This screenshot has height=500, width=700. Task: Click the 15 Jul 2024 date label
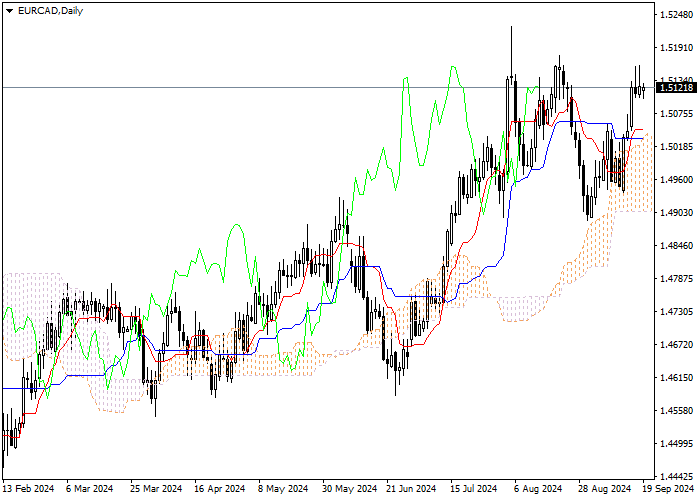tap(474, 489)
